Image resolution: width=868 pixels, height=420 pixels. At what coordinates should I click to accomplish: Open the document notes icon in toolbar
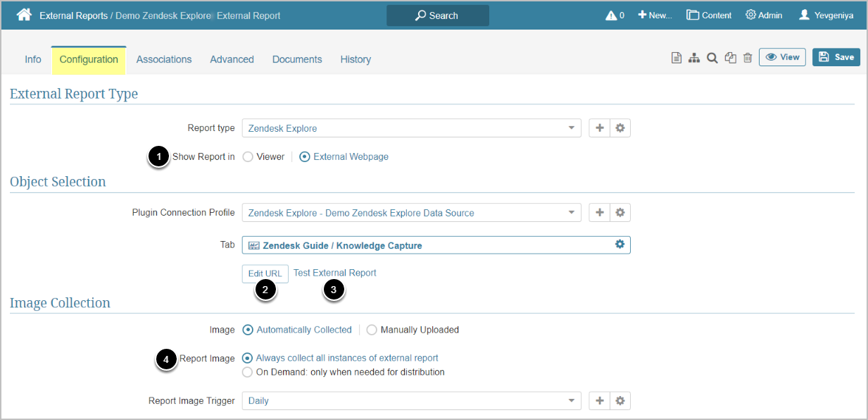pos(676,58)
